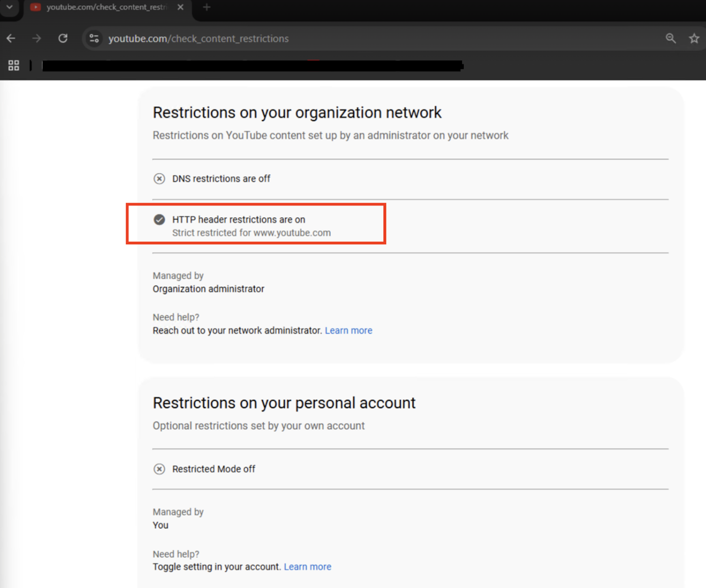
Task: Click 'Strict restricted for www.youtube.com' text
Action: coord(252,233)
